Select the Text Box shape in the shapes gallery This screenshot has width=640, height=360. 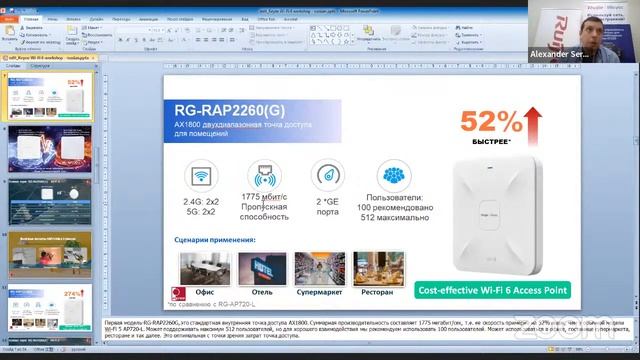[313, 28]
